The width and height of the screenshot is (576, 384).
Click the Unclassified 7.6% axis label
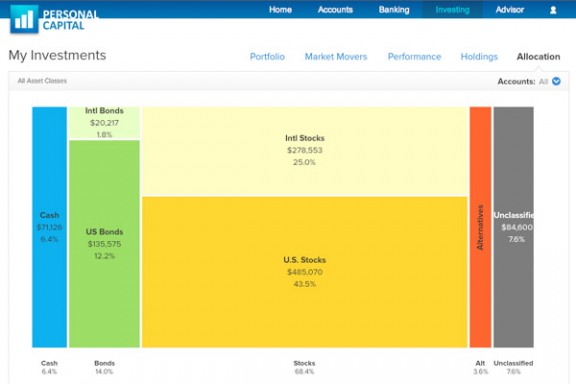513,367
